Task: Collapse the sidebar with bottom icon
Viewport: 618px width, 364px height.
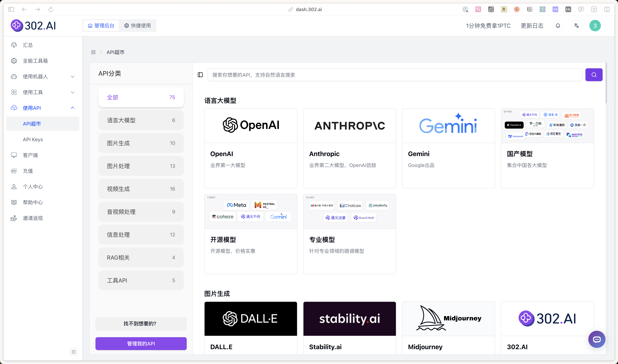Action: (x=74, y=352)
